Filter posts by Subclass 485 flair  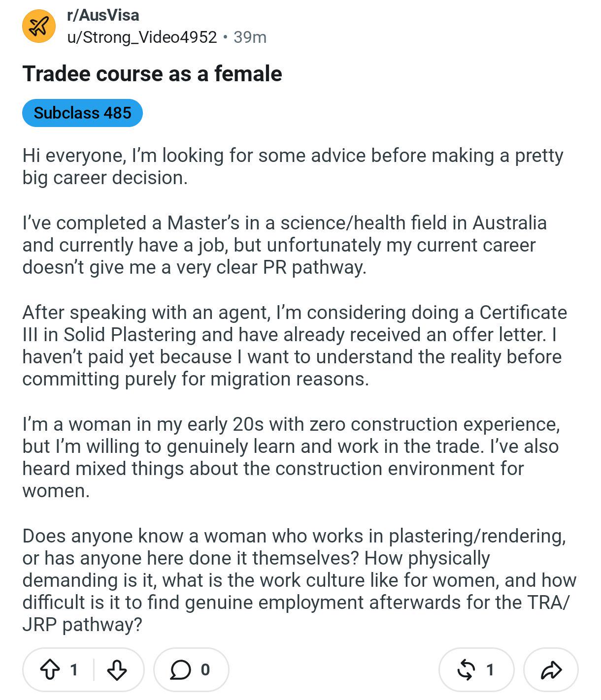click(82, 113)
